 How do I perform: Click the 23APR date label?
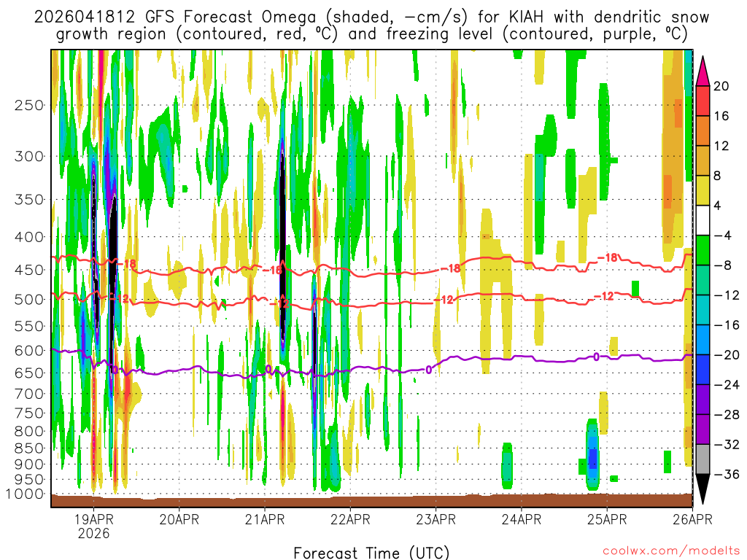point(436,519)
